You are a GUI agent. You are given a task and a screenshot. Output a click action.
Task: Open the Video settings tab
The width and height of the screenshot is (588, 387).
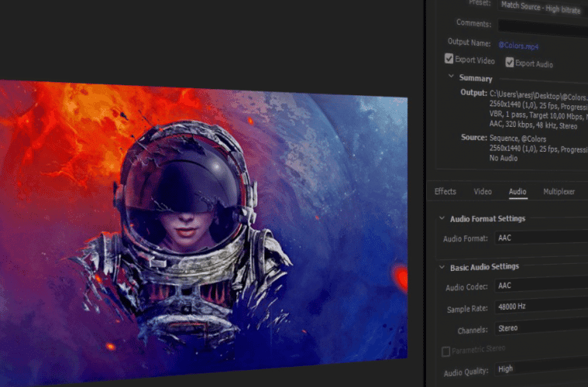click(483, 191)
